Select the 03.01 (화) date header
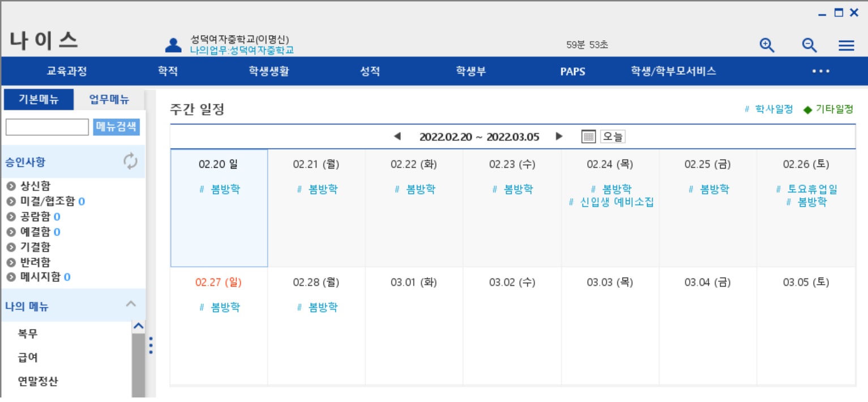868x402 pixels. tap(414, 282)
